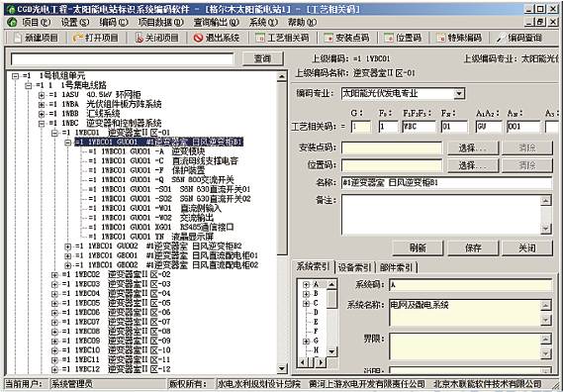
Task: Open the 编码查询 toolbar icon
Action: (501, 38)
